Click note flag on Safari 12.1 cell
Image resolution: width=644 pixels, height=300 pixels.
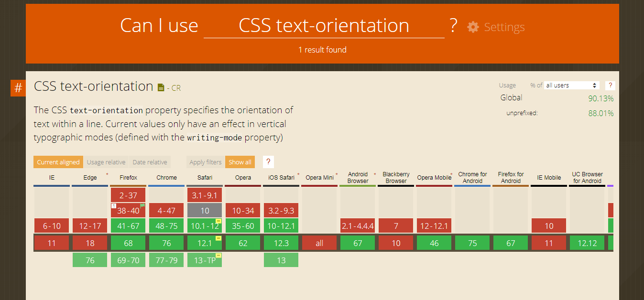click(x=218, y=238)
